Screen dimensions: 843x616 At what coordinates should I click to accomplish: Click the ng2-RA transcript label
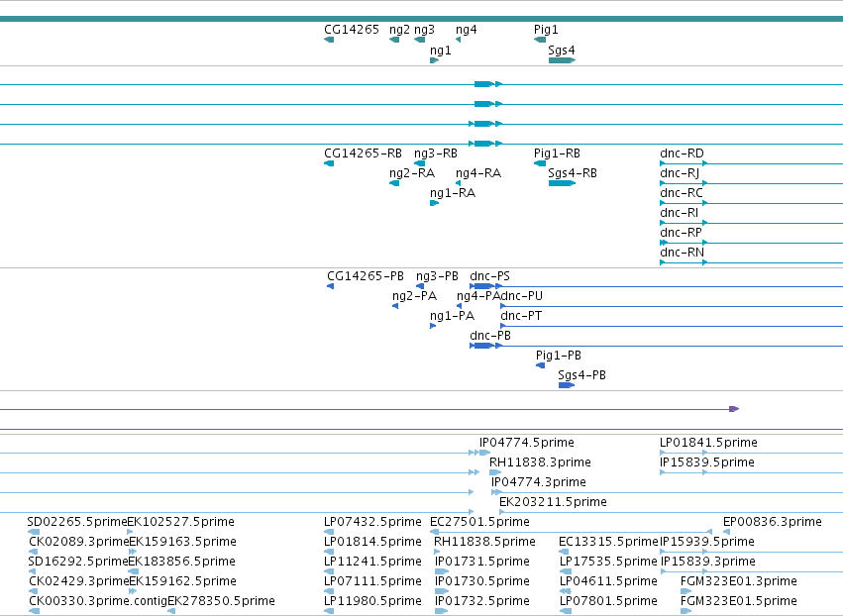412,173
